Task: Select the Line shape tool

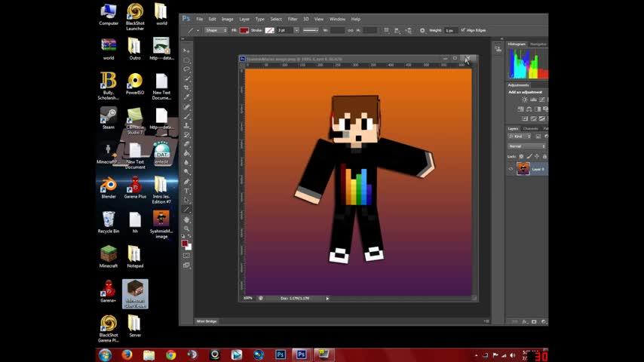Action: (x=186, y=209)
